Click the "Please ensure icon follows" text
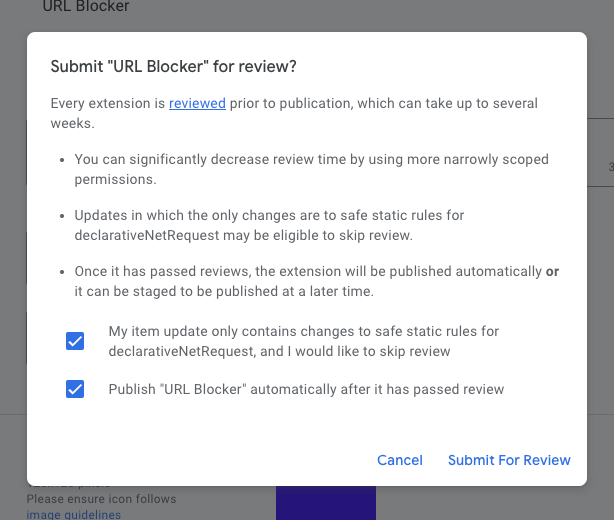614x520 pixels. pyautogui.click(x=101, y=499)
